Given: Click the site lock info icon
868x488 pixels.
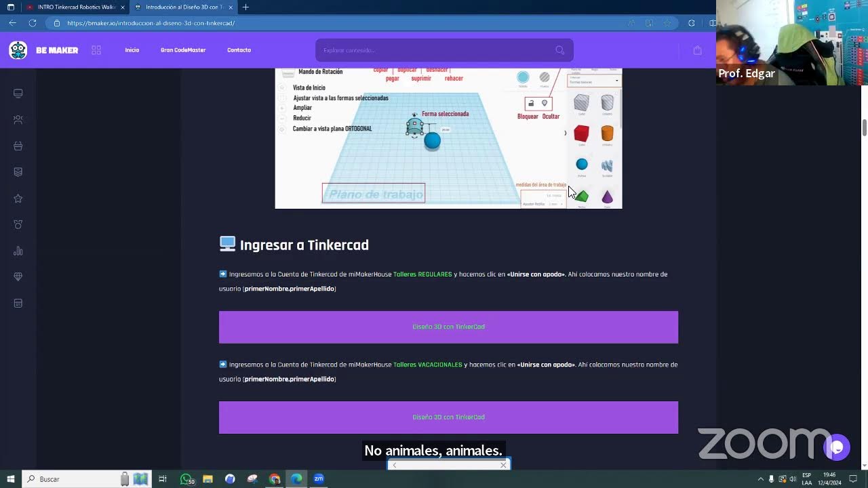Looking at the screenshot, I should (x=57, y=23).
